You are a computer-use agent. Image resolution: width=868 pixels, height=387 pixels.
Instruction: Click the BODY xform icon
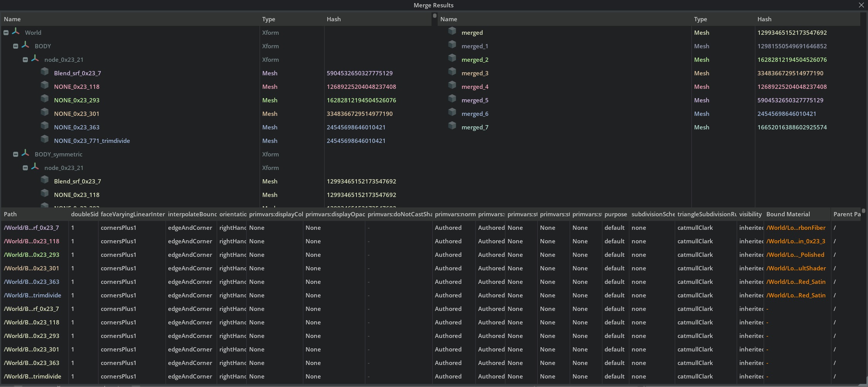click(x=25, y=45)
